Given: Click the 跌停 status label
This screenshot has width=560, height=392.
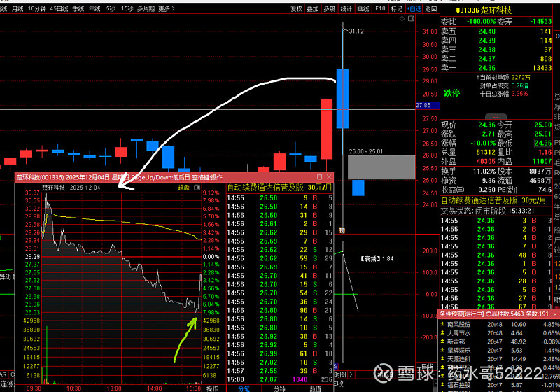Looking at the screenshot, I should coord(451,93).
